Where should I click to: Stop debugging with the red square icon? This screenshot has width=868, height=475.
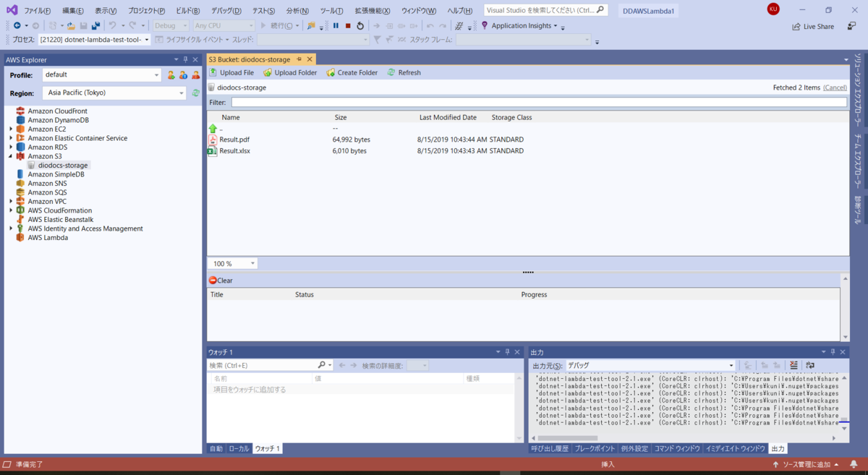click(348, 25)
